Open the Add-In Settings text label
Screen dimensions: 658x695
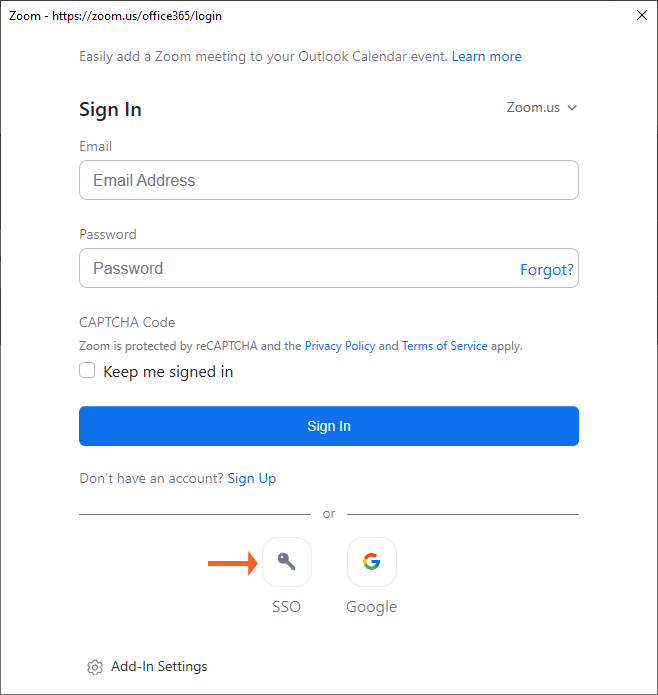pyautogui.click(x=159, y=667)
